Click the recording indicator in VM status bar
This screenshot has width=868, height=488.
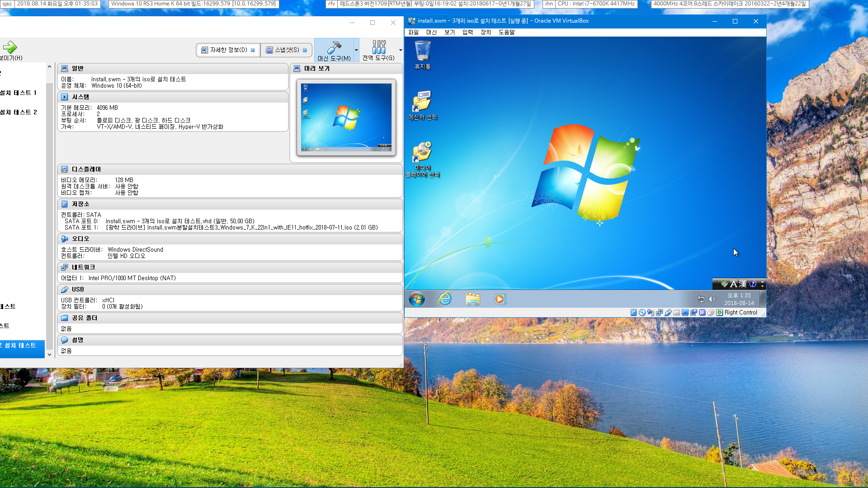[693, 312]
